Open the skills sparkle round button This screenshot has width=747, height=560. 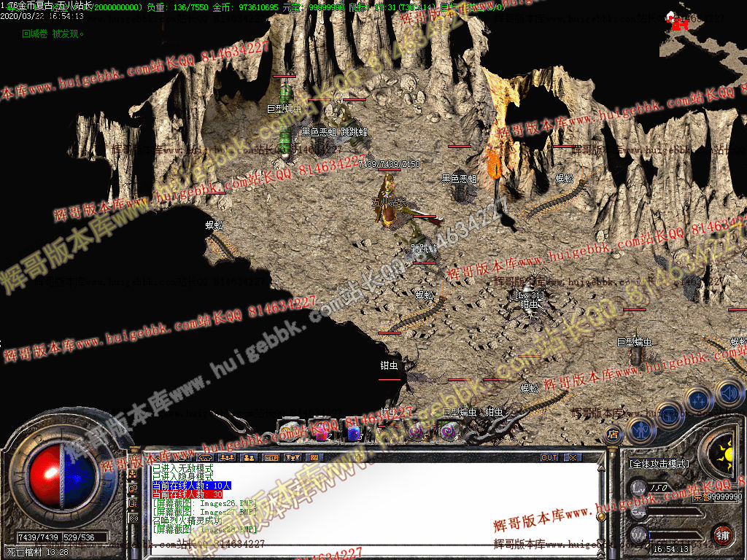[x=698, y=400]
